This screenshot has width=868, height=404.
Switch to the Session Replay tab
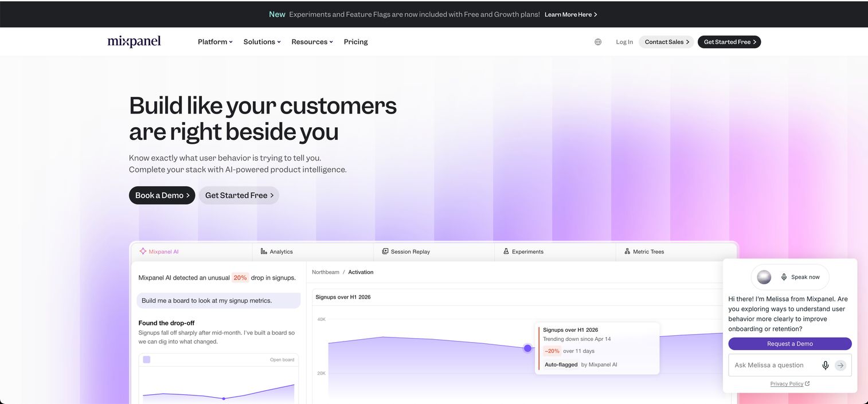tap(434, 252)
